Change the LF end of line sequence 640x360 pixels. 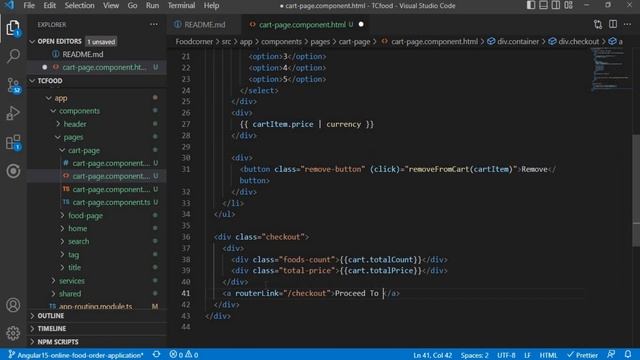[527, 355]
